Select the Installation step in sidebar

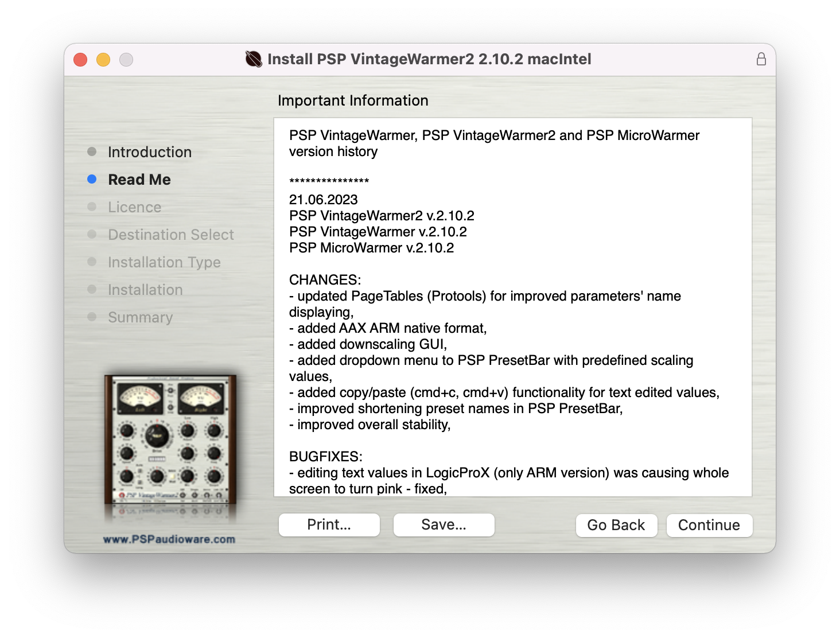pos(145,290)
